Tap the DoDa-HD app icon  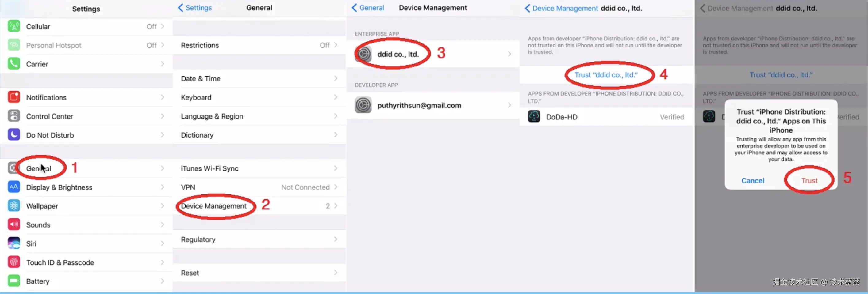534,117
